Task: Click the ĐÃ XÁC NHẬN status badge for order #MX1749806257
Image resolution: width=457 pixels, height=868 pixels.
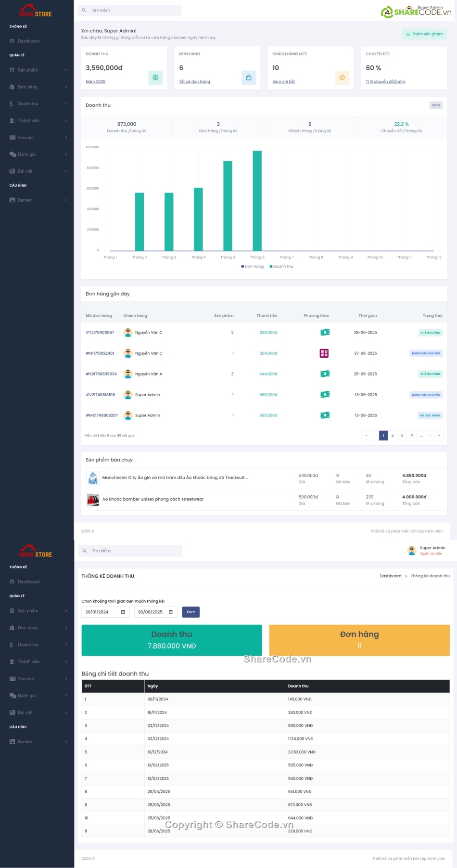Action: 430,415
